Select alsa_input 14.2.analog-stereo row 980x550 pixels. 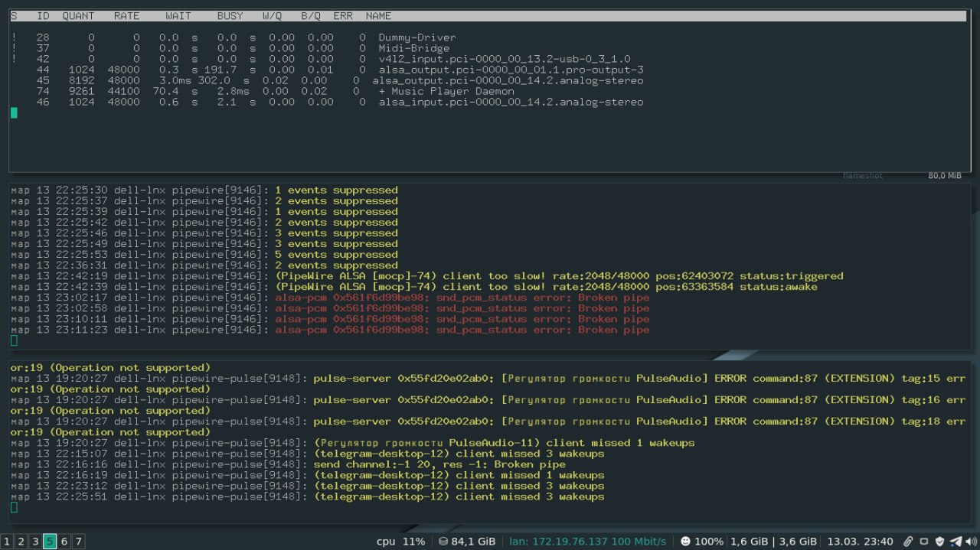coord(339,102)
